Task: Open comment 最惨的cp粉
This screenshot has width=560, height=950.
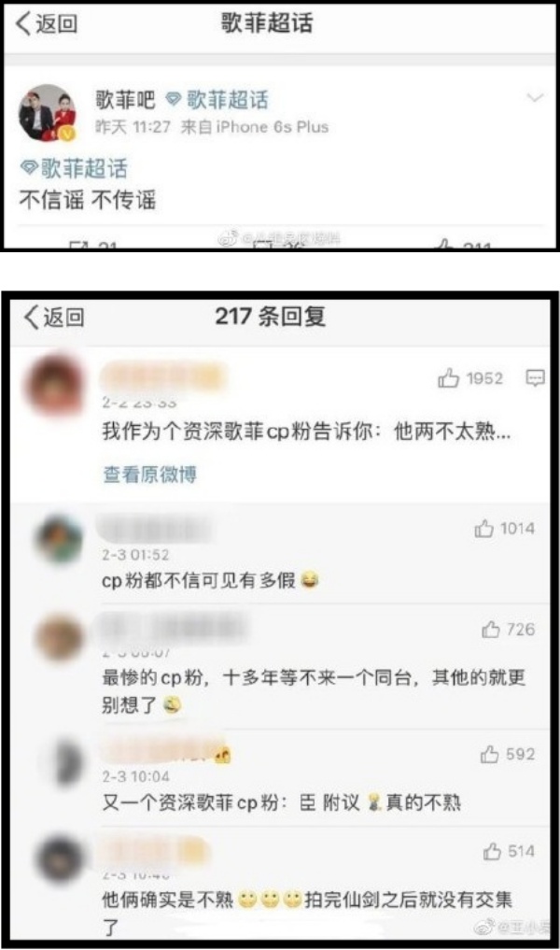Action: [x=313, y=690]
